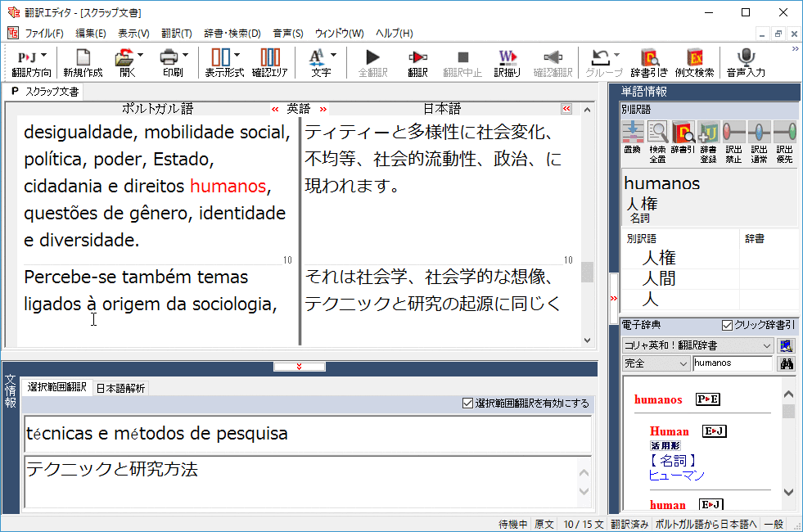Switch to the 日本語解析 tab

click(x=121, y=389)
